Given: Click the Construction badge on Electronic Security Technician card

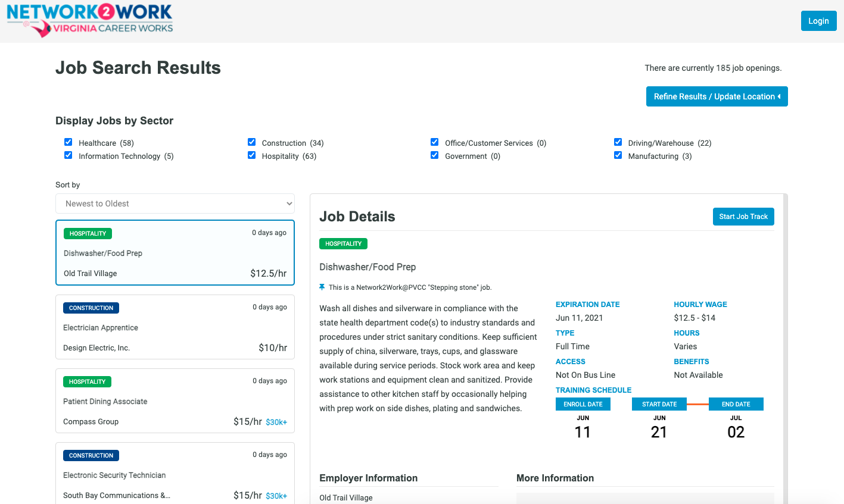Looking at the screenshot, I should click(91, 455).
